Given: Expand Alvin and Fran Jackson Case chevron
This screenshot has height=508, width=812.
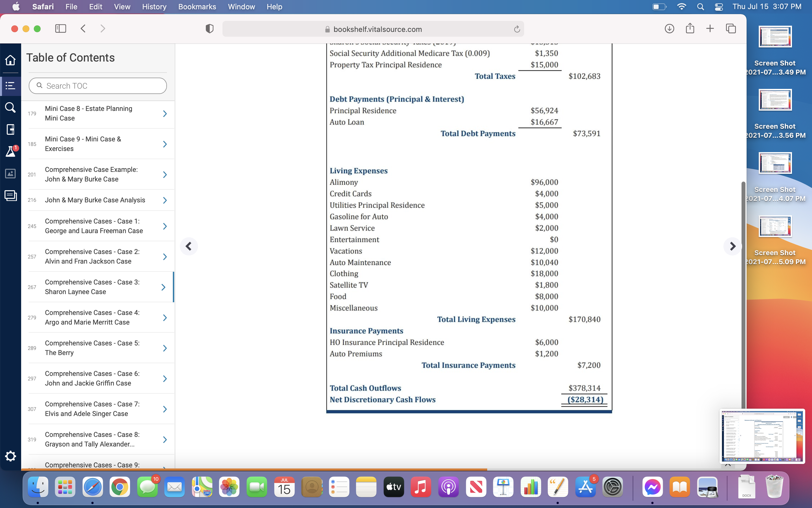Looking at the screenshot, I should [165, 257].
